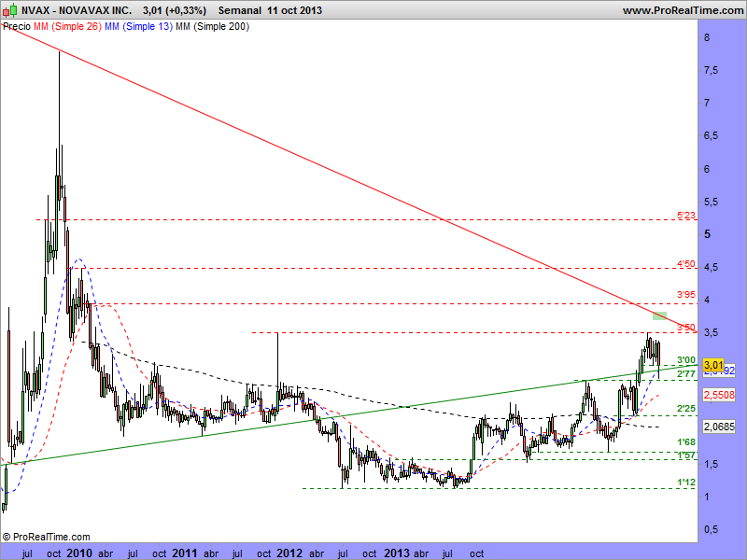The height and width of the screenshot is (560, 747).
Task: Click the 7,5 value on price axis
Action: pos(711,71)
